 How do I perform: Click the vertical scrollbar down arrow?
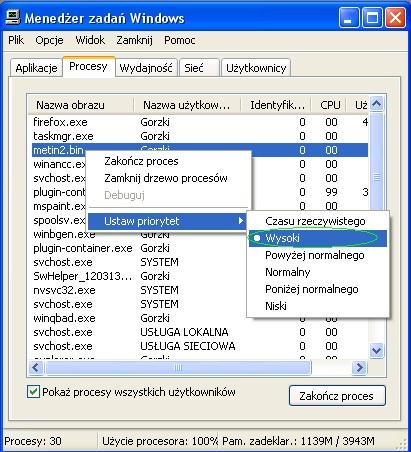click(377, 351)
